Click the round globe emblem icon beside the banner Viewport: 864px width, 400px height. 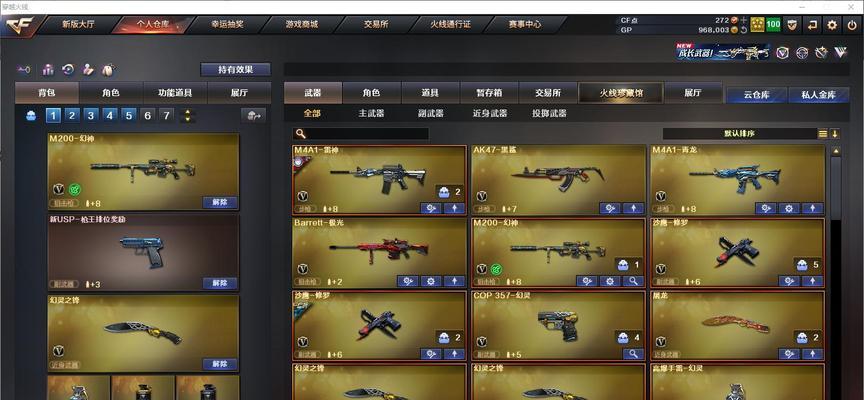tap(802, 53)
